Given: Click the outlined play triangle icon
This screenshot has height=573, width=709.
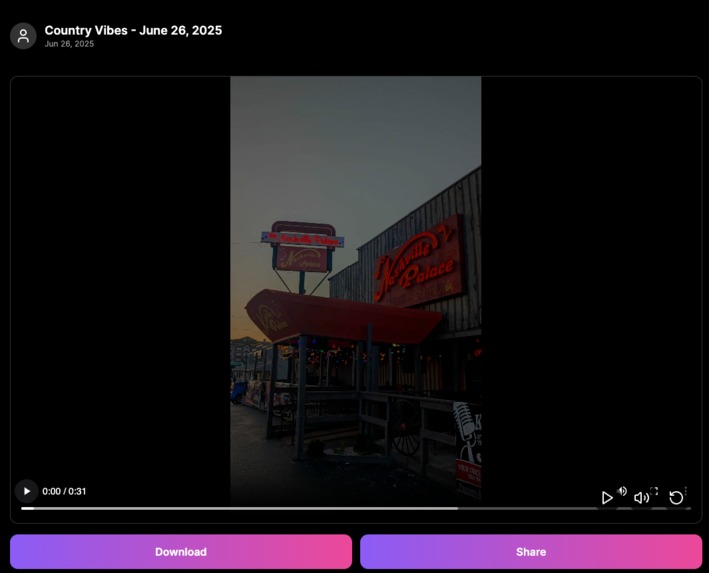Looking at the screenshot, I should pyautogui.click(x=607, y=498).
